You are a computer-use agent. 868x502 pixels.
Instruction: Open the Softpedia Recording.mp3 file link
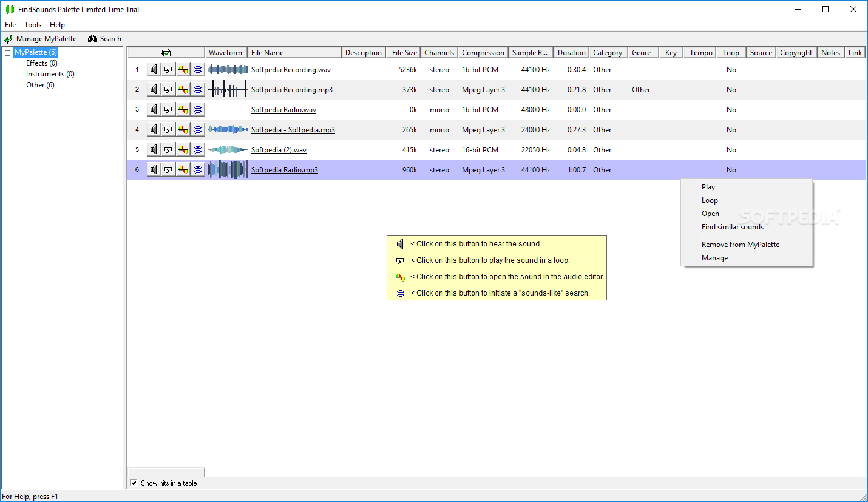point(292,90)
